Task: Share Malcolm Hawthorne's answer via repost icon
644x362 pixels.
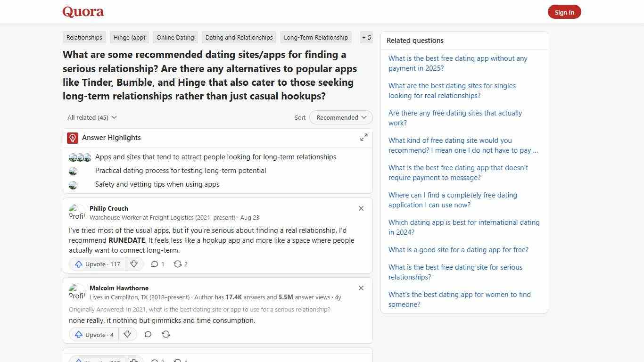Action: [x=165, y=334]
